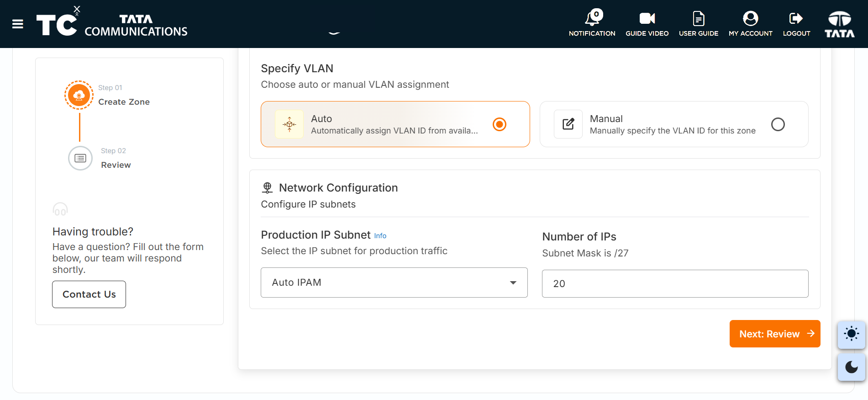Image resolution: width=868 pixels, height=400 pixels.
Task: Click the Logout icon
Action: (796, 18)
